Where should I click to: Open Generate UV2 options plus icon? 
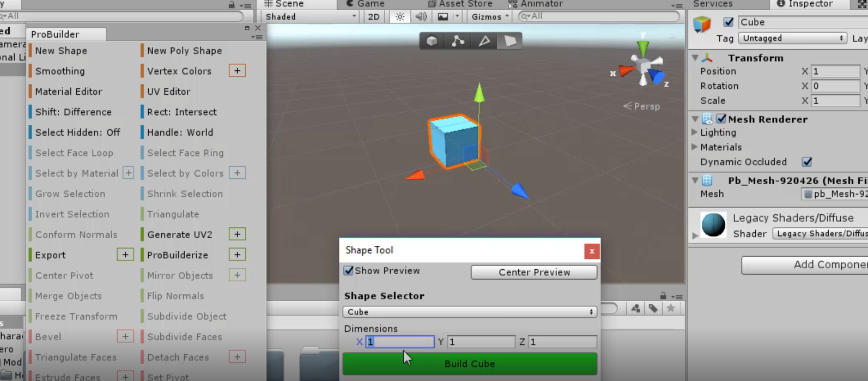coord(237,234)
